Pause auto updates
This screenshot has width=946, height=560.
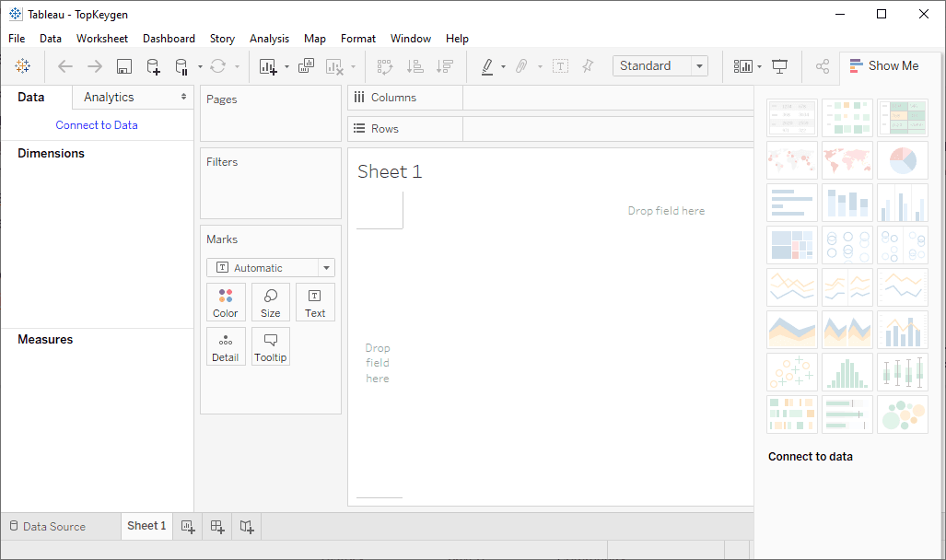tap(181, 65)
